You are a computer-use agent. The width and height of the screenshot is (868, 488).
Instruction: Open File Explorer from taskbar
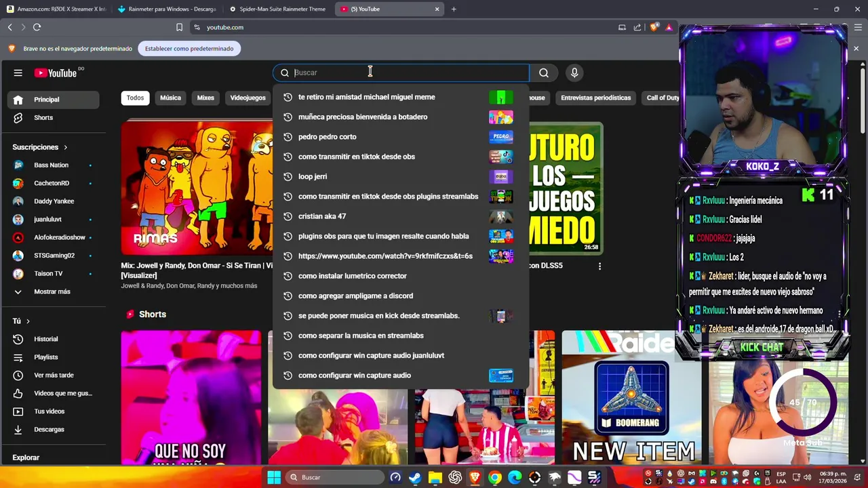click(x=435, y=478)
